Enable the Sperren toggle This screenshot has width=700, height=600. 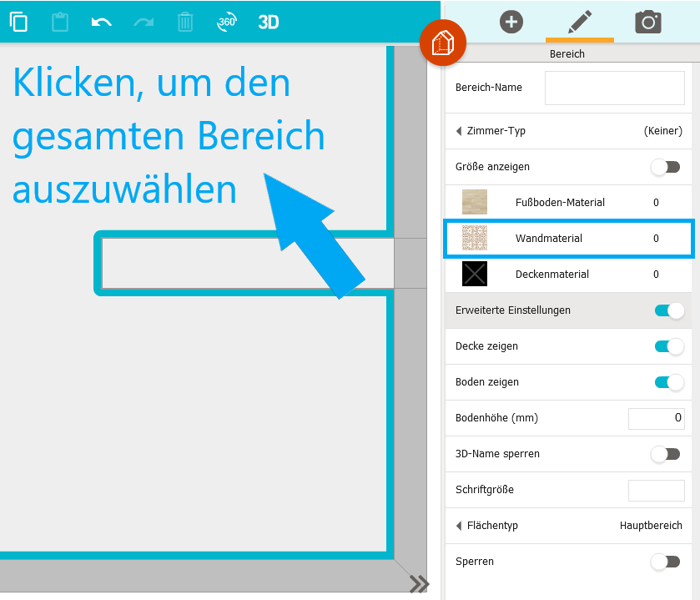click(667, 562)
